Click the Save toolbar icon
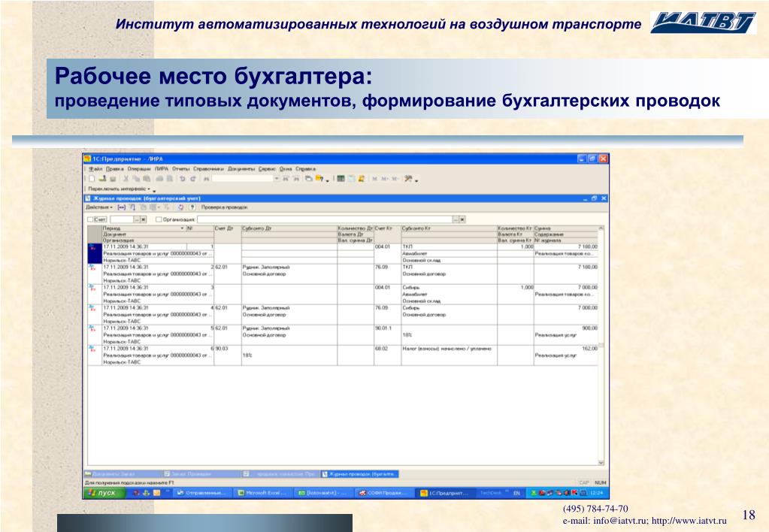 (113, 179)
